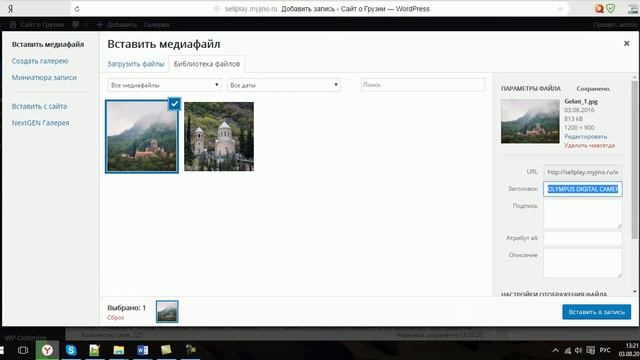Click the URL field

582,172
